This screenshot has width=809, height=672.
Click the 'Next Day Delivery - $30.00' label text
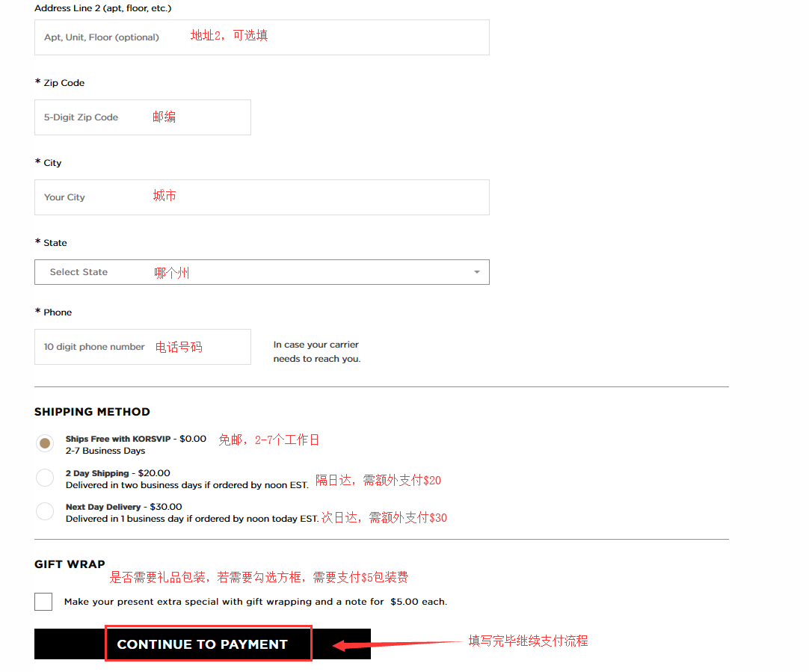pyautogui.click(x=123, y=507)
